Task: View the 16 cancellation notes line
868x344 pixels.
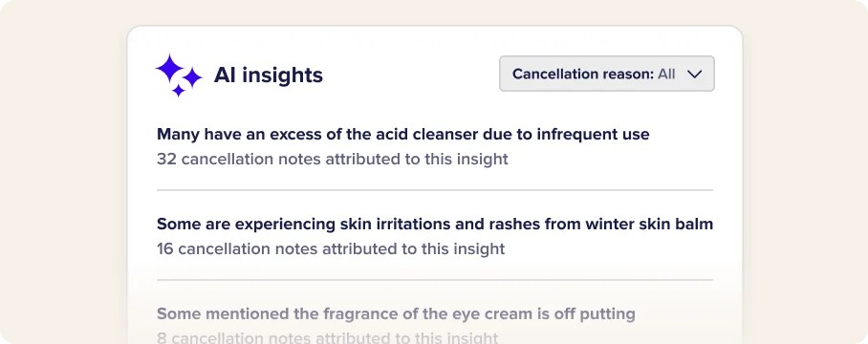Action: tap(331, 248)
